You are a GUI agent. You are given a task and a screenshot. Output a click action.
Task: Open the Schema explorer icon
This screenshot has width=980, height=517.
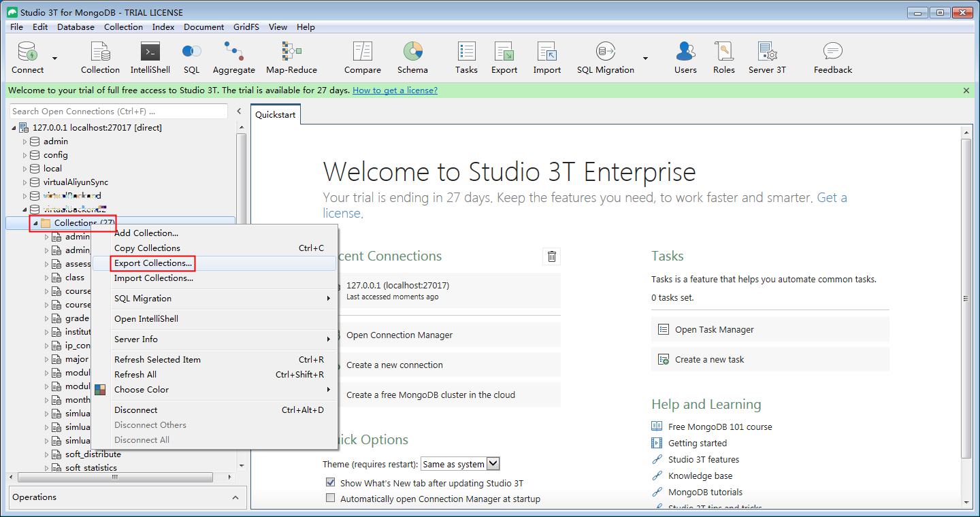[x=412, y=52]
